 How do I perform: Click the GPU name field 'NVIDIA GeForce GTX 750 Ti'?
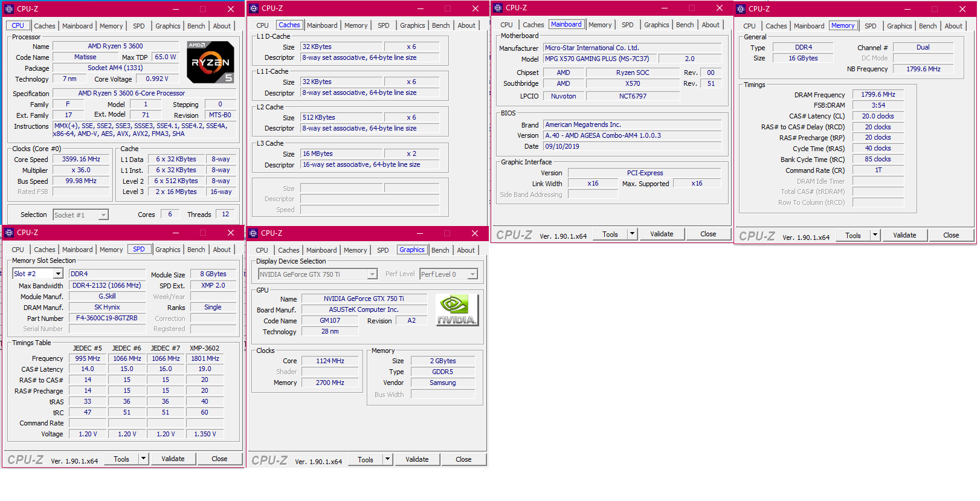tap(364, 299)
